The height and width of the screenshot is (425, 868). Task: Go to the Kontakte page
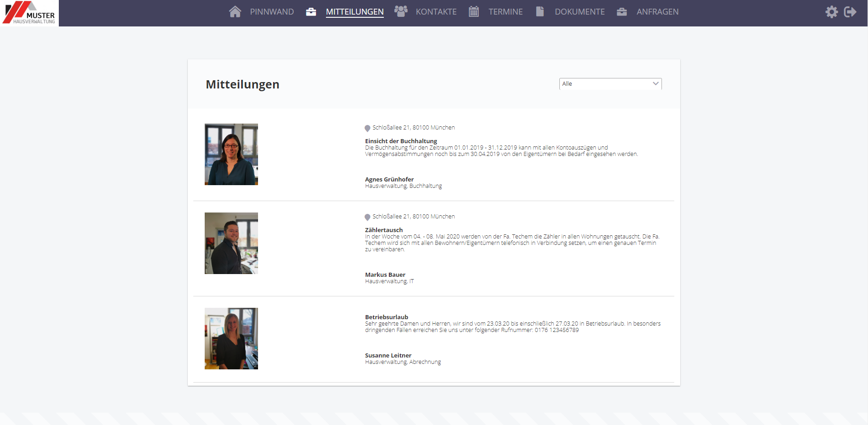(436, 12)
